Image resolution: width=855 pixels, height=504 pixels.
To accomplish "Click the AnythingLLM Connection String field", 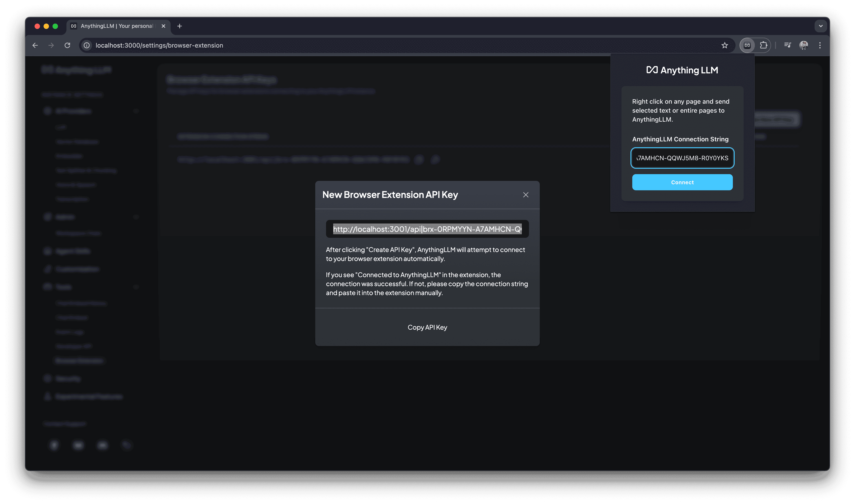I will click(x=682, y=158).
